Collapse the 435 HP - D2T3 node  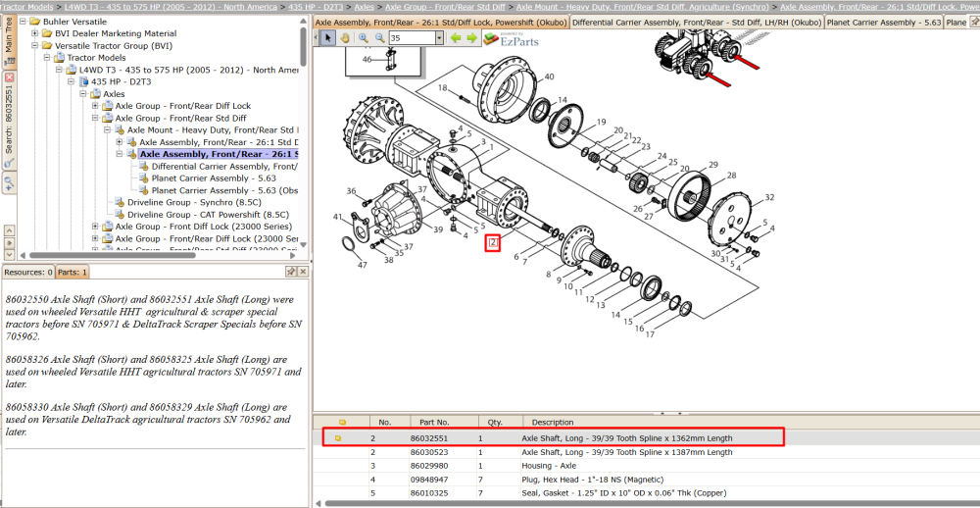click(71, 82)
